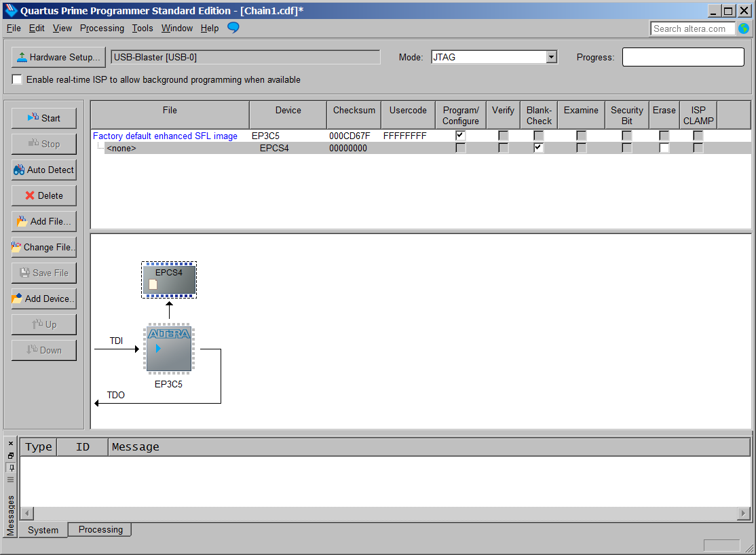Toggle Erase checkbox for EPCS4 row
The height and width of the screenshot is (555, 756).
click(x=664, y=147)
